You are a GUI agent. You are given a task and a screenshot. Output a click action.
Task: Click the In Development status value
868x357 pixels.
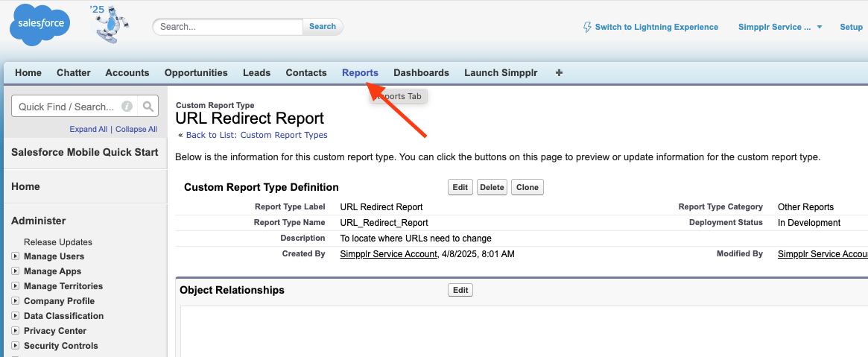coord(809,223)
